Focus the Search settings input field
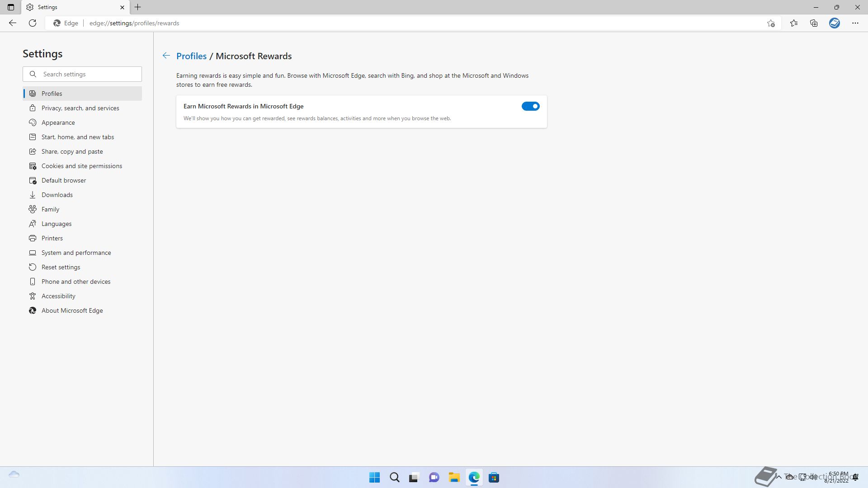 coord(82,74)
